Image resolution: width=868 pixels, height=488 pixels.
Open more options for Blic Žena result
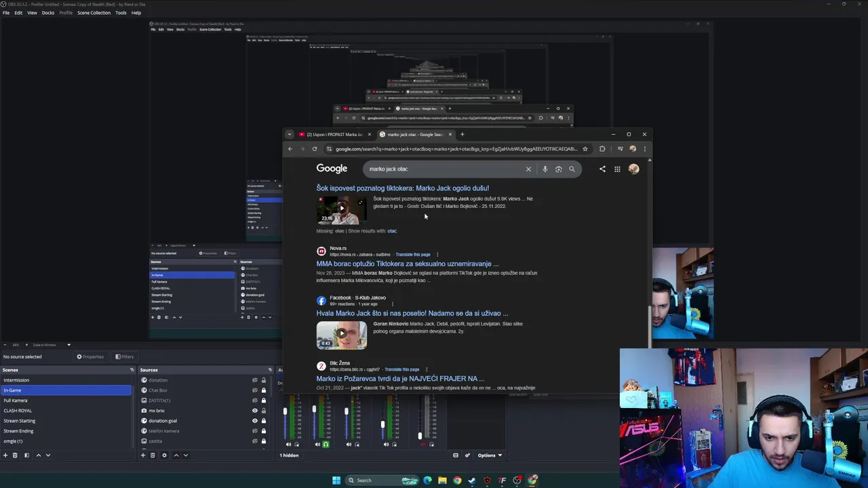(427, 369)
